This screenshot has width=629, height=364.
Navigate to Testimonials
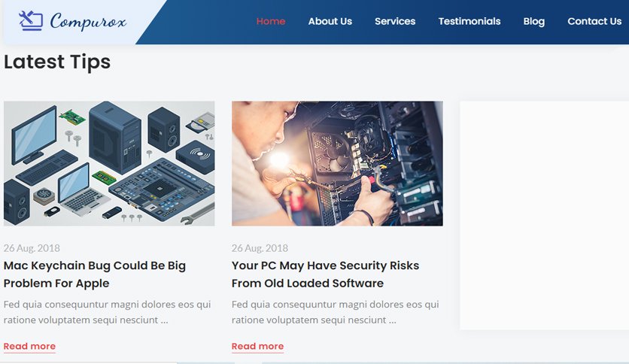(x=469, y=21)
